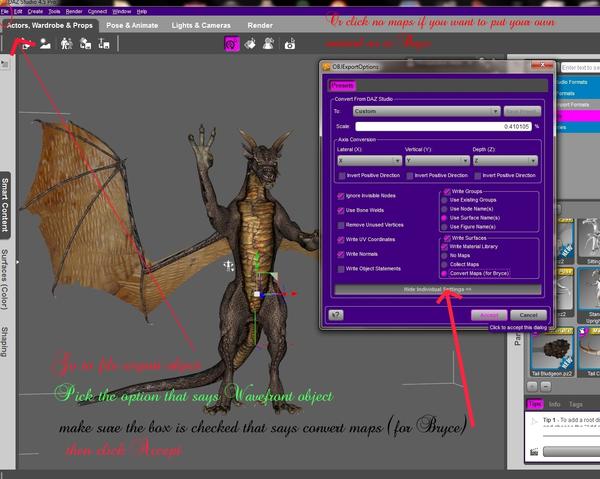This screenshot has height=479, width=600.
Task: Click the Scale value field
Action: pyautogui.click(x=442, y=127)
